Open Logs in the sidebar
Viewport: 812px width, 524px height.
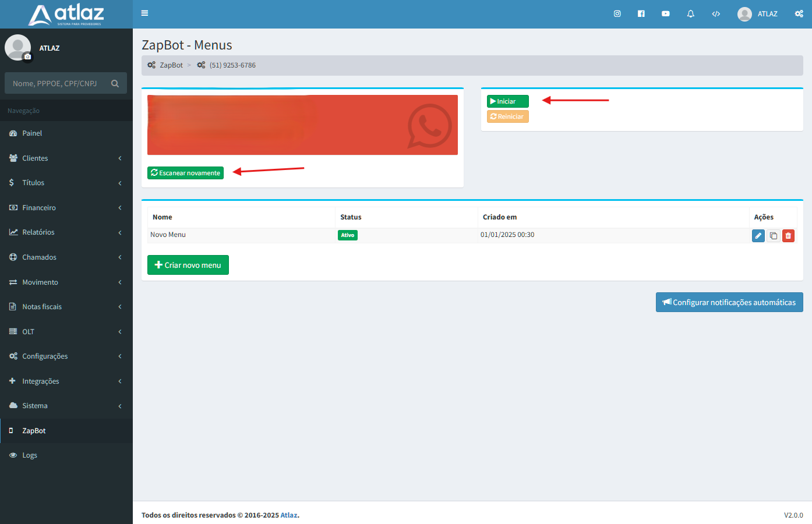[x=30, y=455]
